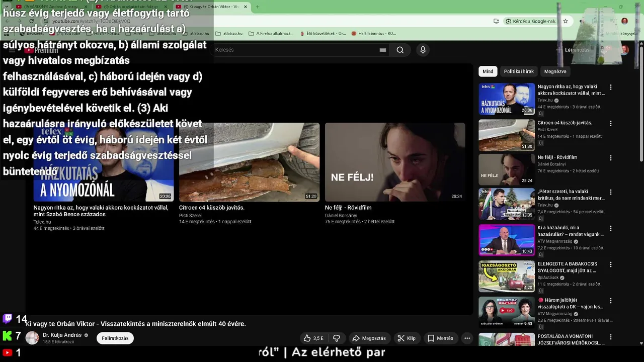Screen dimensions: 644x362
Task: Close the Ki vagy te Orbán Viktor tab
Action: click(246, 7)
